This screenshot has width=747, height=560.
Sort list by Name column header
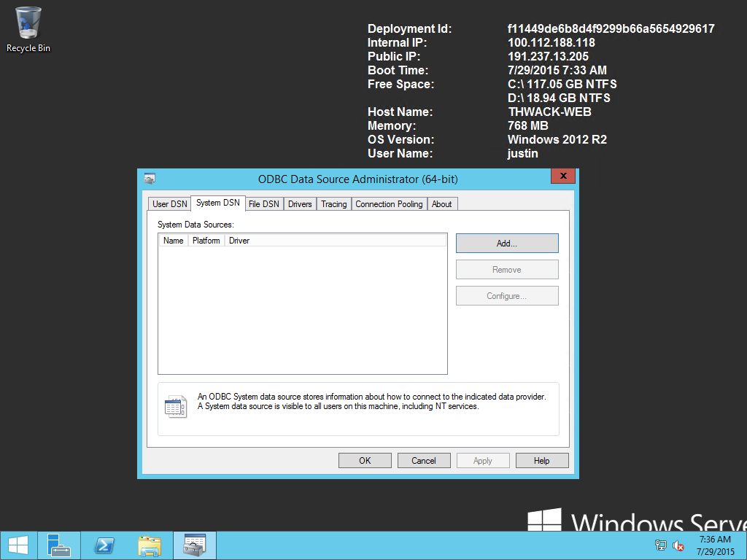point(174,241)
